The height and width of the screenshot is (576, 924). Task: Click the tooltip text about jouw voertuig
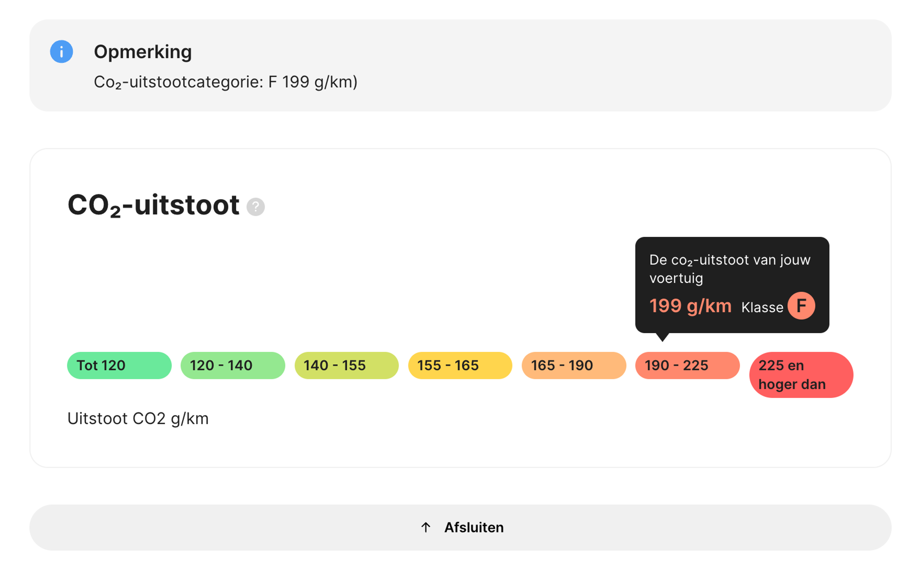pyautogui.click(x=730, y=269)
